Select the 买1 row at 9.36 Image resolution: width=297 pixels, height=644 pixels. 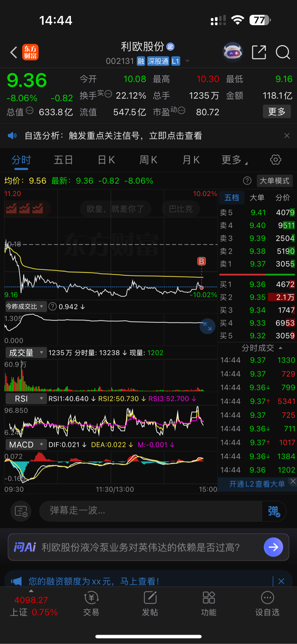tap(257, 284)
